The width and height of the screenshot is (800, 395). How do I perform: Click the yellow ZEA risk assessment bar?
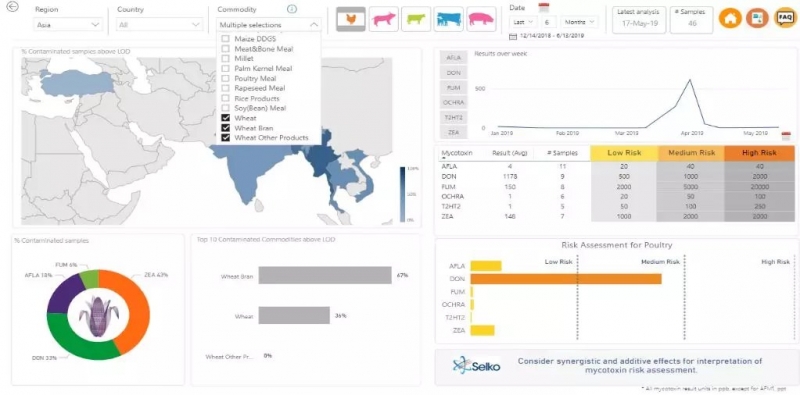click(x=483, y=331)
